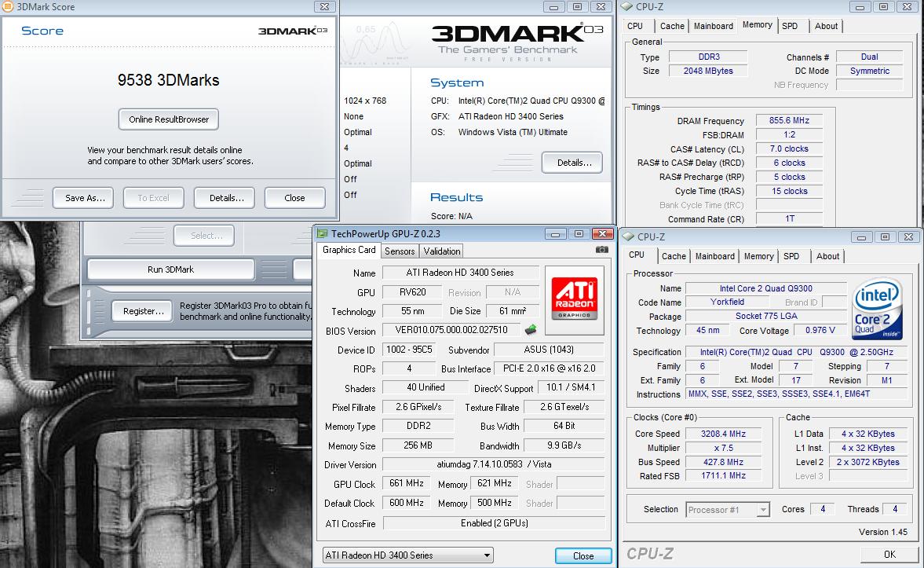Close the GPU-Z window with red X
Screen dimensions: 924x568
tap(602, 233)
